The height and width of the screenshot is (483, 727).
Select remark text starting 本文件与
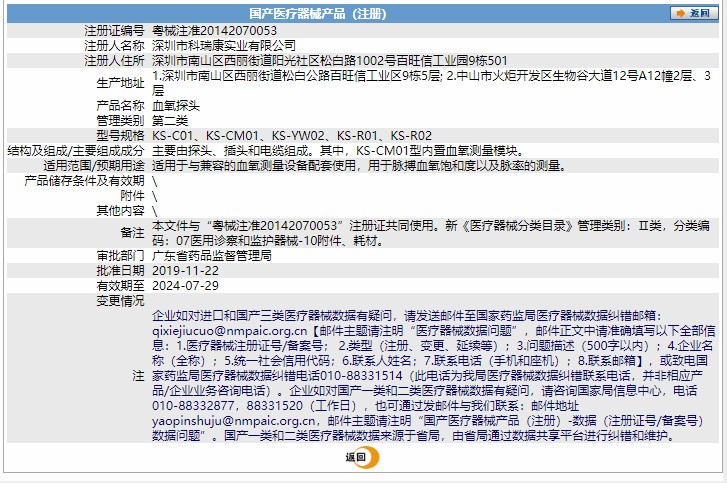[431, 233]
